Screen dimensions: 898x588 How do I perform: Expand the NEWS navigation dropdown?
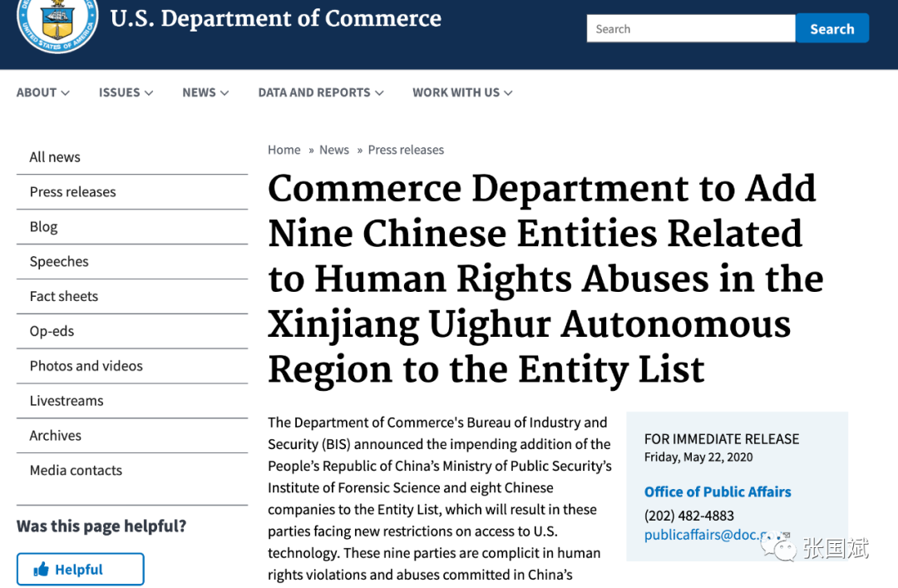(x=205, y=92)
